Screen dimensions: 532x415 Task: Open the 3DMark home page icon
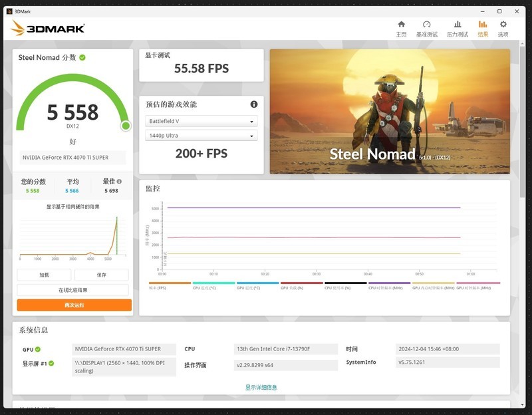click(x=402, y=25)
